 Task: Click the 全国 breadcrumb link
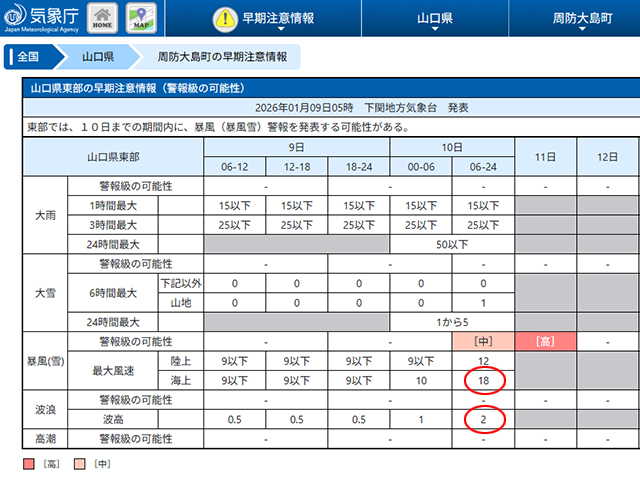tap(28, 57)
